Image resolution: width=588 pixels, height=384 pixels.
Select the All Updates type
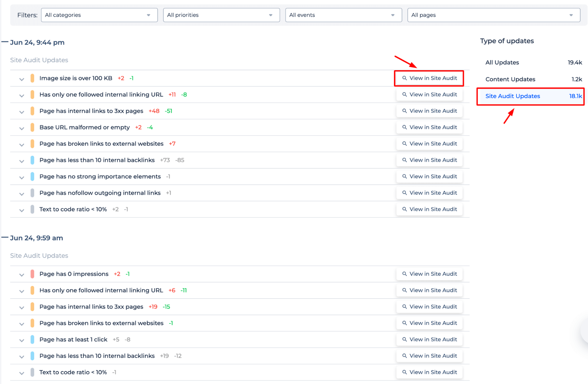[533, 62]
